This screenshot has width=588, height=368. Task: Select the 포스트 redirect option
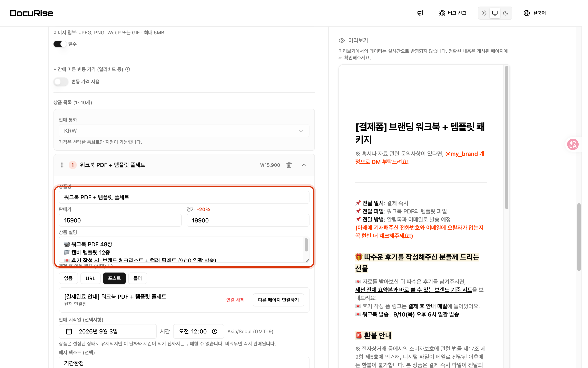114,278
